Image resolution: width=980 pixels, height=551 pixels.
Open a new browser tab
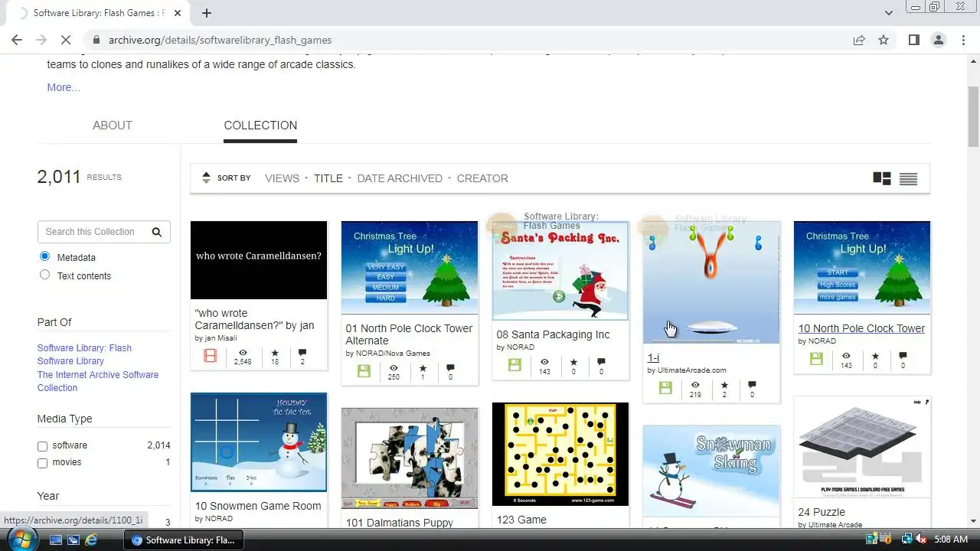(207, 13)
